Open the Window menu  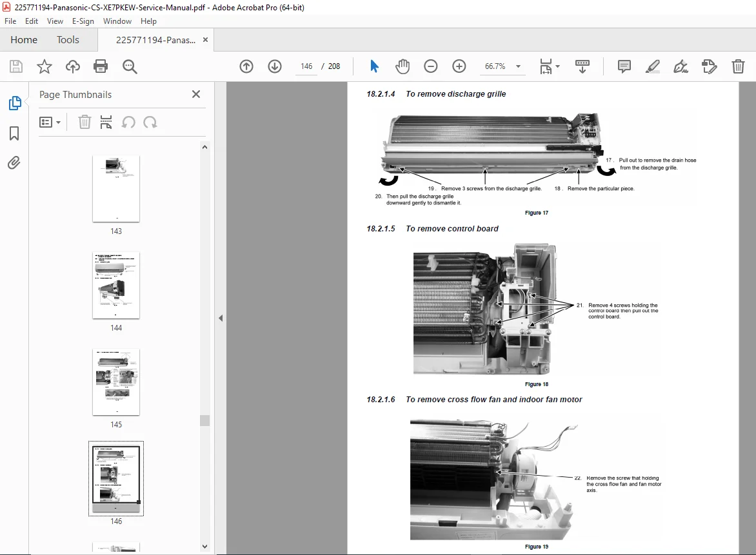(117, 21)
